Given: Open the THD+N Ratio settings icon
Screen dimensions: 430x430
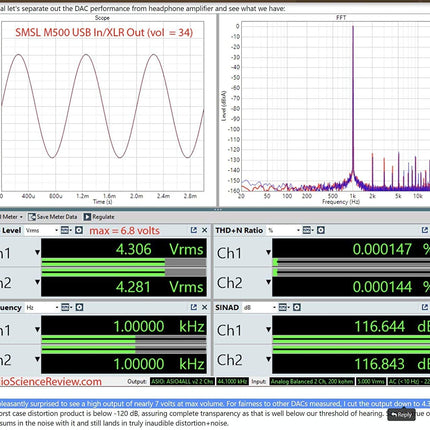Looking at the screenshot, I should 307,230.
